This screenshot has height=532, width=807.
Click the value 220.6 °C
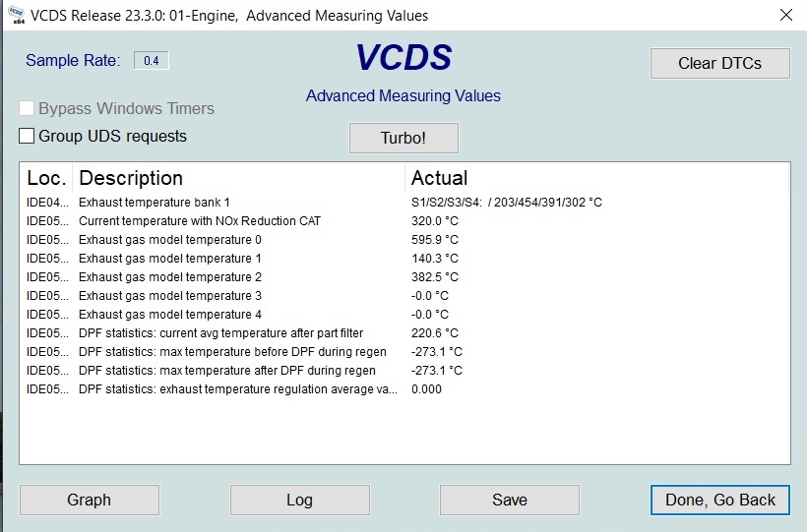[x=434, y=333]
